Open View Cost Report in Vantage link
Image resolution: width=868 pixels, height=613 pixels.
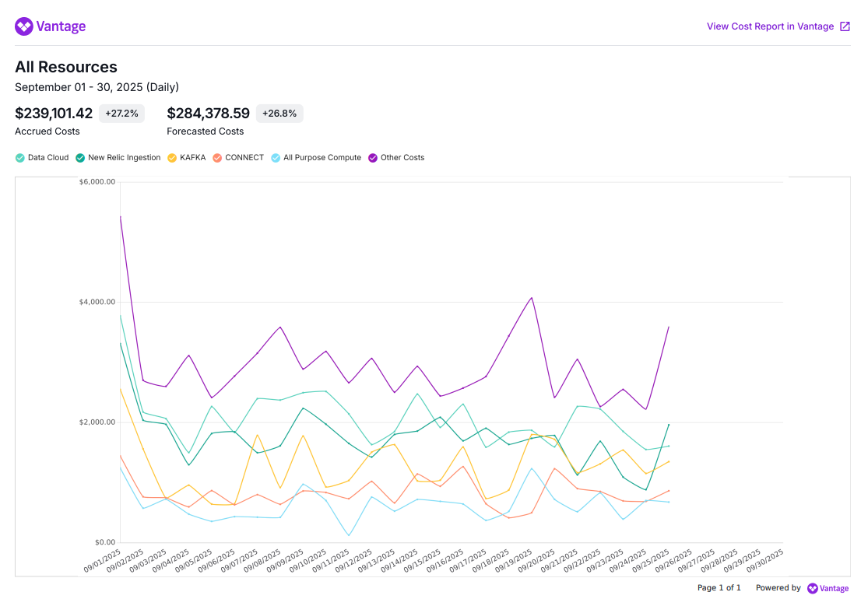tap(770, 26)
